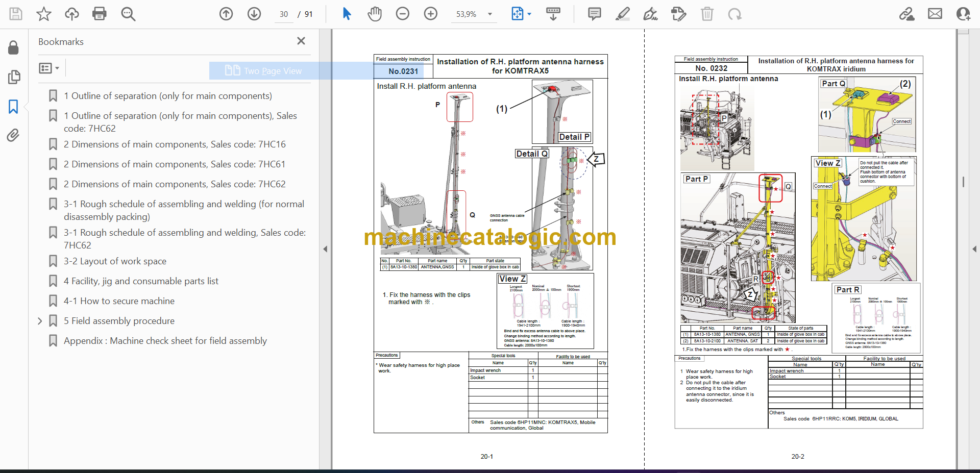The height and width of the screenshot is (473, 980).
Task: Edit the current page number field
Action: (284, 14)
